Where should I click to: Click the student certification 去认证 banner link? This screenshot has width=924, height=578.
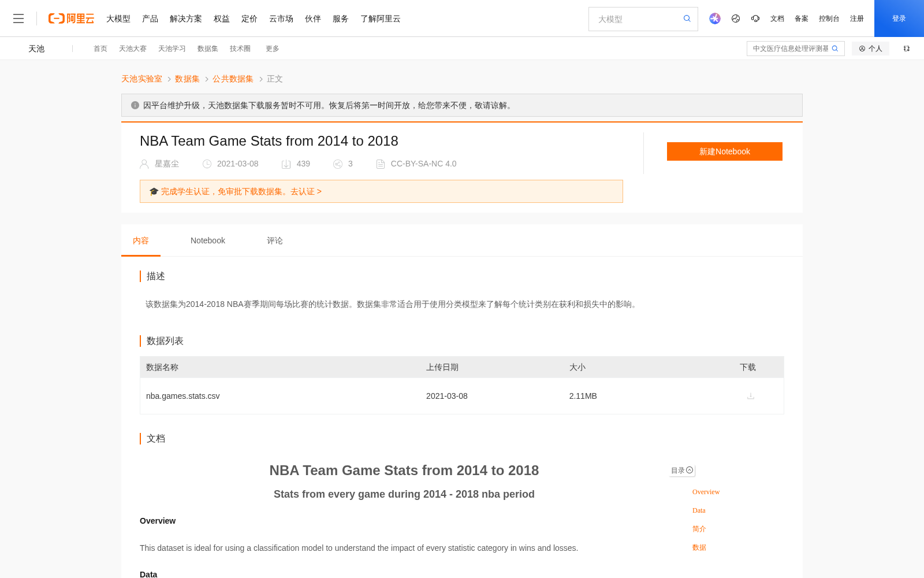pyautogui.click(x=306, y=191)
